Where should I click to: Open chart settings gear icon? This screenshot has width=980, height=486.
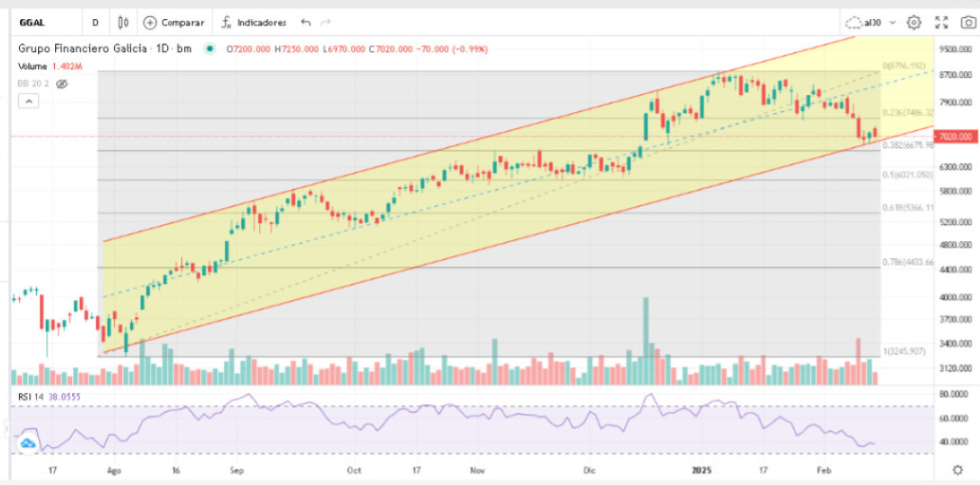914,22
